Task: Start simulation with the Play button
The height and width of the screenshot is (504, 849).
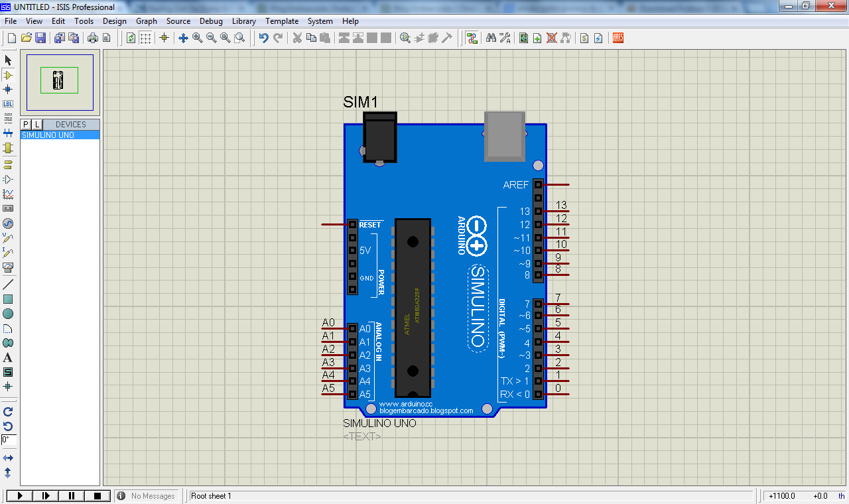Action: pyautogui.click(x=19, y=495)
